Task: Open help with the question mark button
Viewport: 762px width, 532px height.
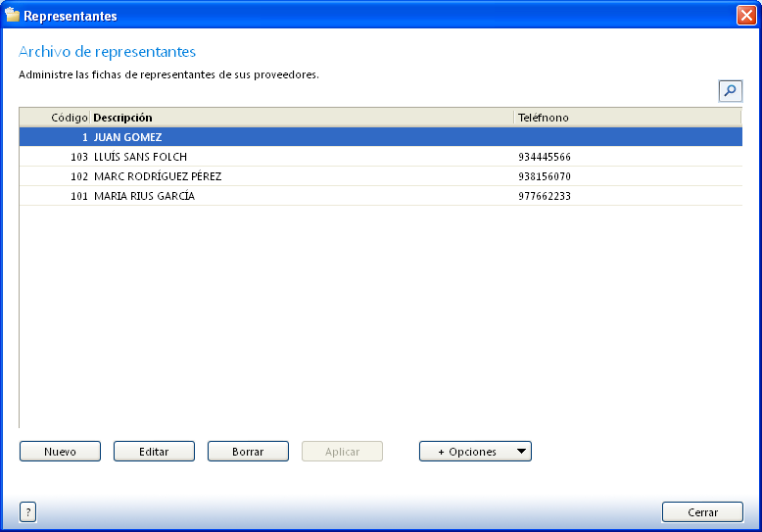Action: click(27, 511)
